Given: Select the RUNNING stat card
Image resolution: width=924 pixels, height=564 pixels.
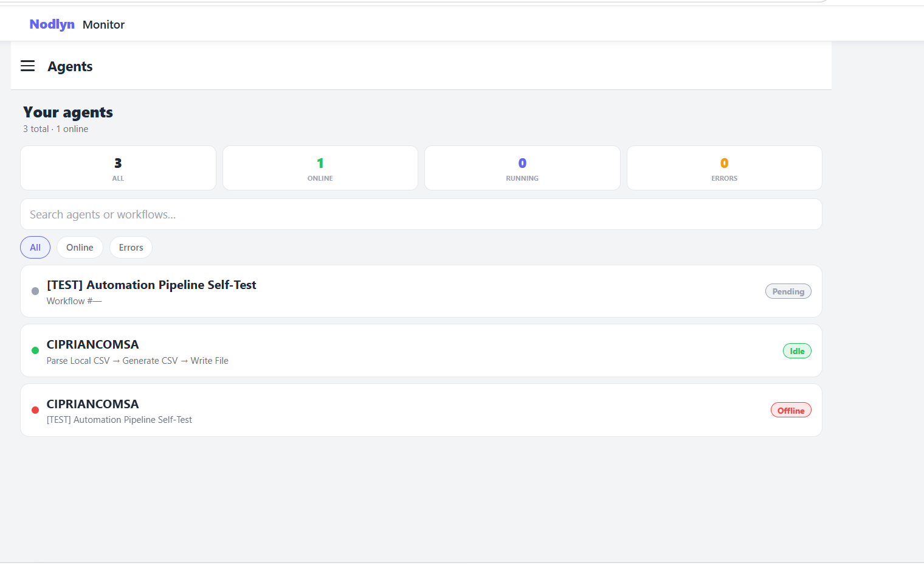Looking at the screenshot, I should [522, 168].
